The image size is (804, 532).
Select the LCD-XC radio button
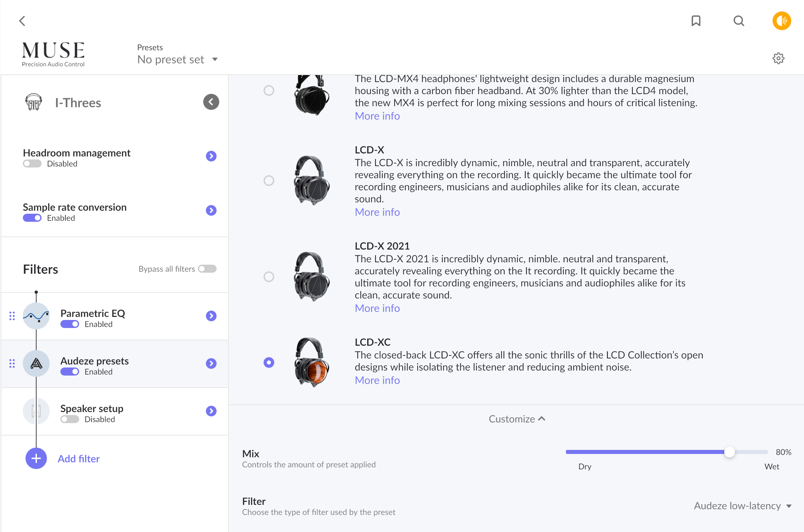click(x=269, y=362)
